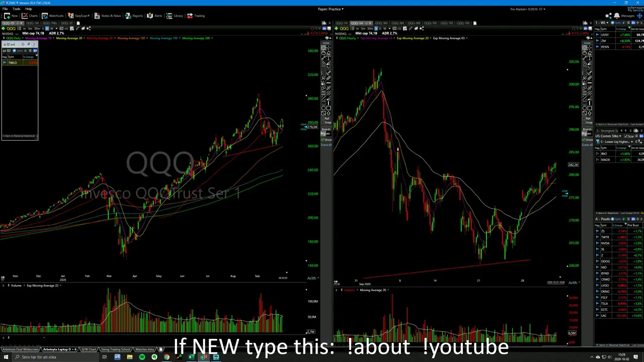Open the Pre-Market time dropdown

[527, 9]
